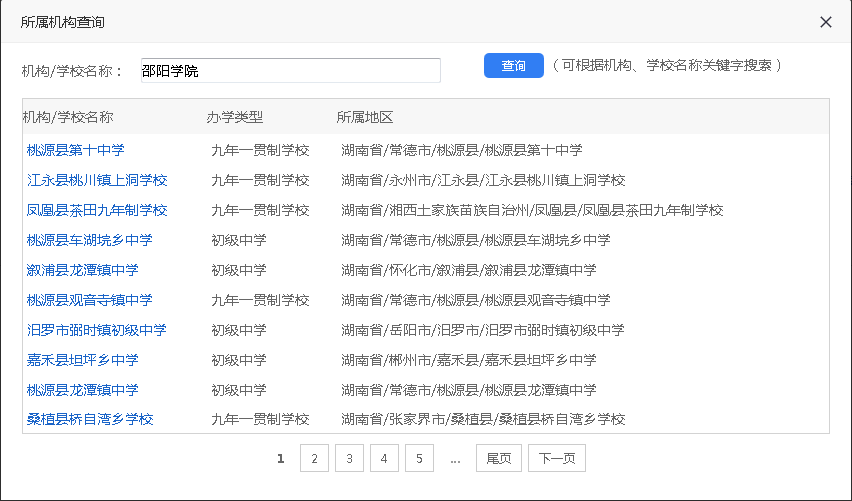
Task: Select 桃源县龙潭镇中学 school link
Action: [82, 390]
